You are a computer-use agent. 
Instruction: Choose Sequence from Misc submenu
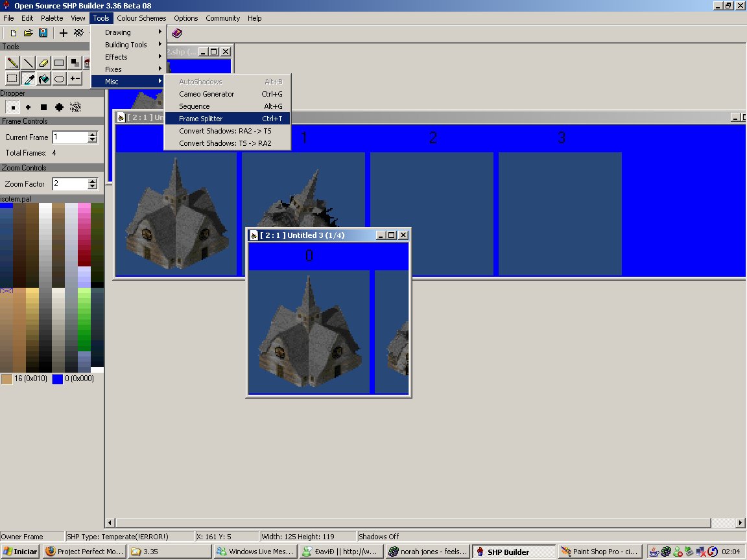(227, 107)
